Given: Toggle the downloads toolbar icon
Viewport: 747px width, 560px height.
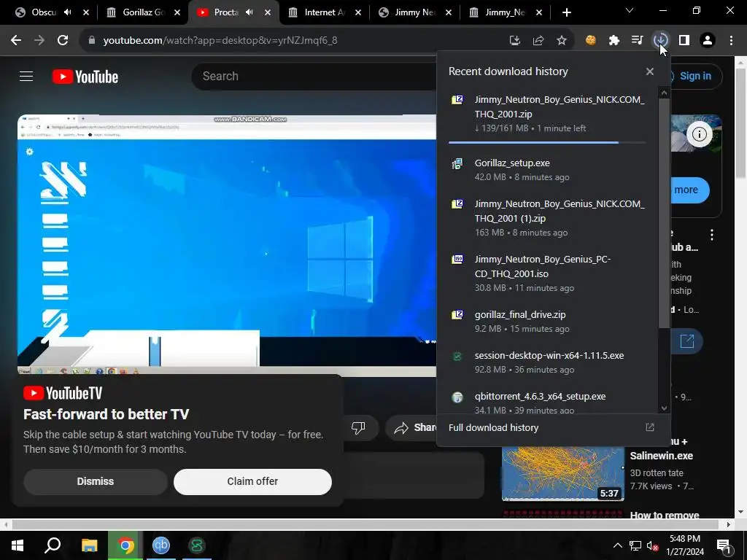Looking at the screenshot, I should pyautogui.click(x=660, y=41).
